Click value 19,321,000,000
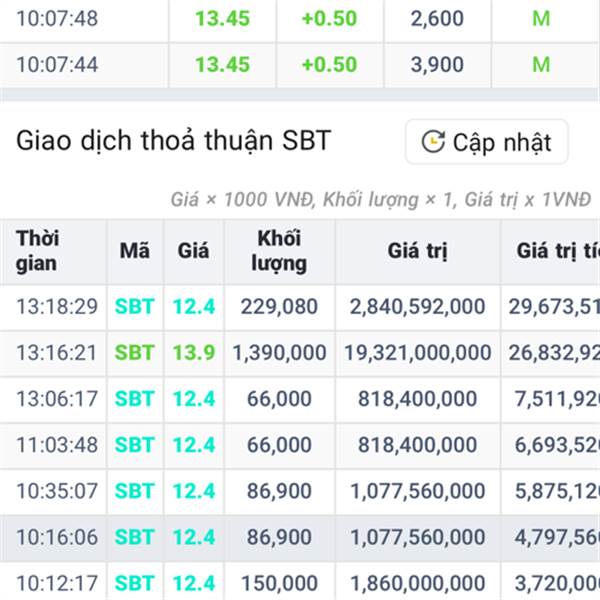600x600 pixels. click(x=417, y=352)
